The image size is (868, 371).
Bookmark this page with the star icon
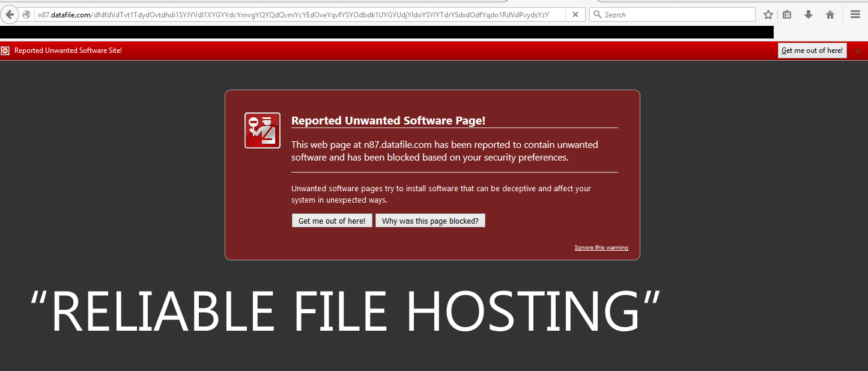768,14
